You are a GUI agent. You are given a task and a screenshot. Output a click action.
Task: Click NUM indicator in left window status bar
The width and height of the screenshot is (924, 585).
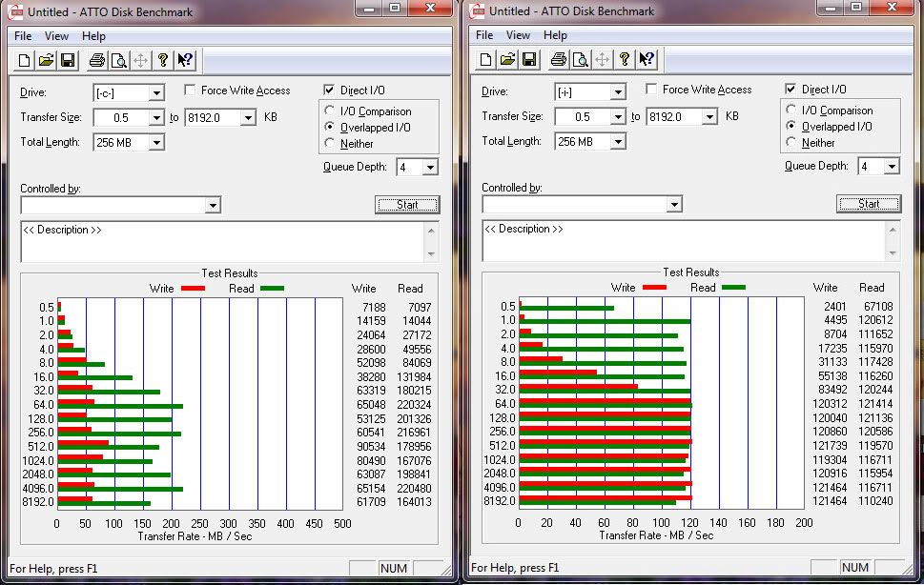click(x=394, y=569)
